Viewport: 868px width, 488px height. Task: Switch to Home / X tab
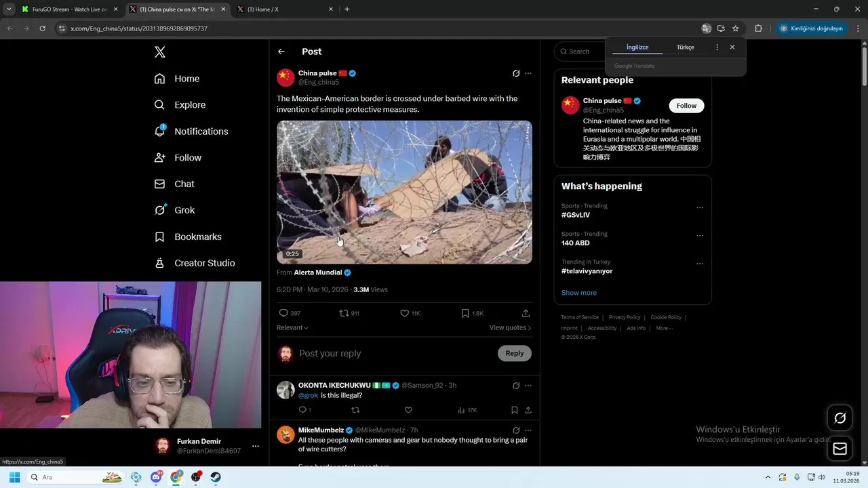coord(284,9)
